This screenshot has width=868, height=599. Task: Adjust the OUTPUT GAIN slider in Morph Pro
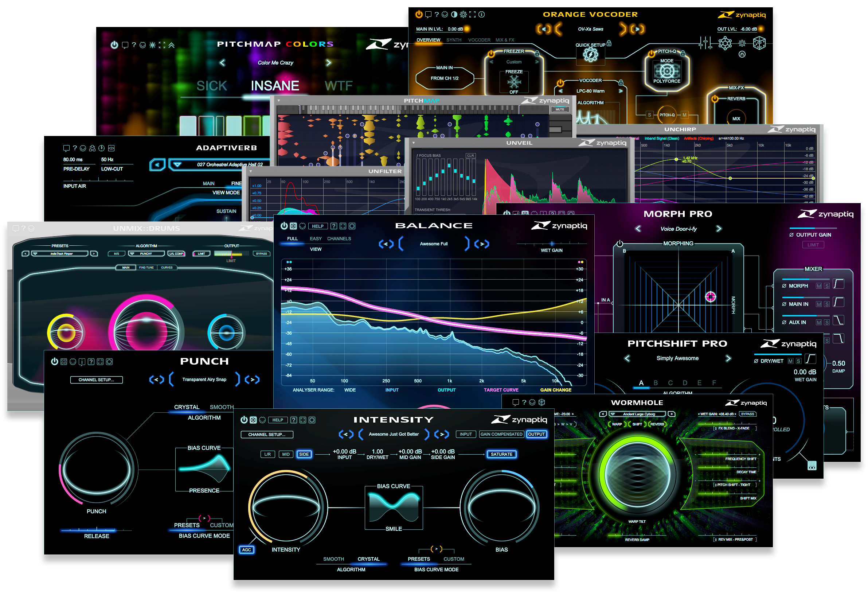(814, 228)
